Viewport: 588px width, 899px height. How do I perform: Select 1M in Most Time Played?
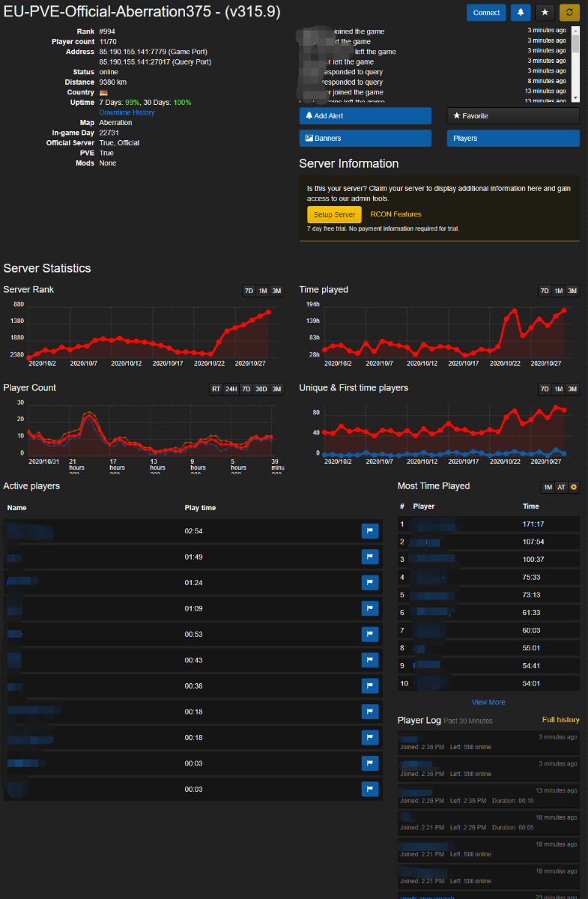[x=548, y=488]
